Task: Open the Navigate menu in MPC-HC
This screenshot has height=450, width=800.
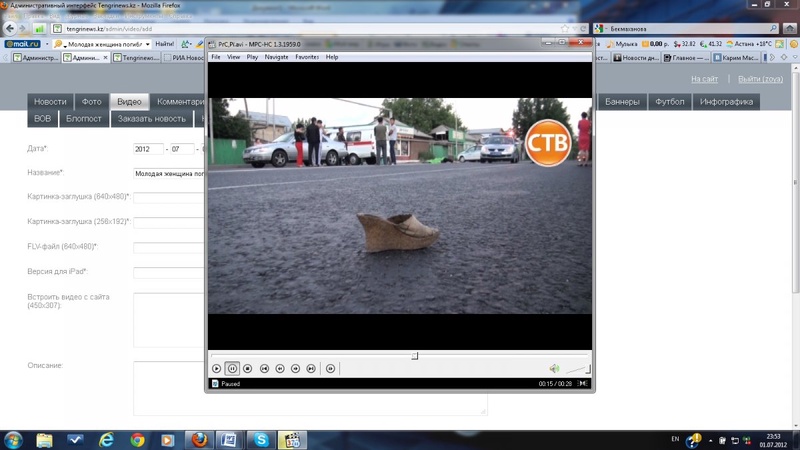Action: coord(276,57)
